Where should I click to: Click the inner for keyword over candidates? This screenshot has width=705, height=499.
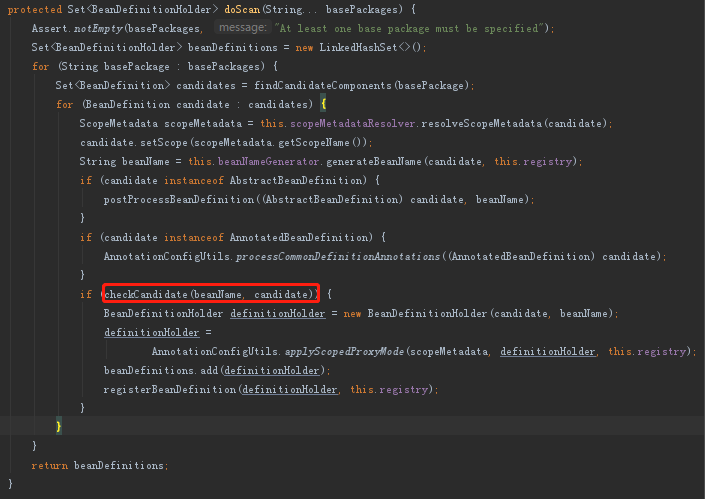(x=65, y=104)
